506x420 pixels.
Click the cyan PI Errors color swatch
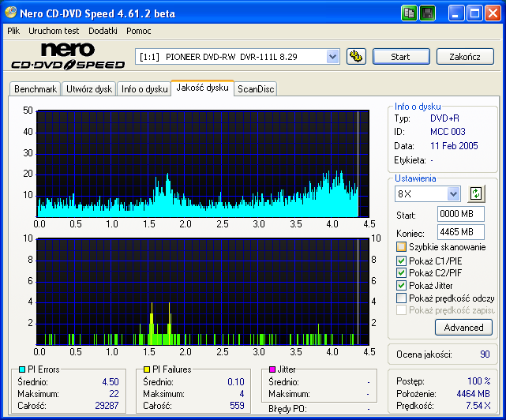point(22,369)
